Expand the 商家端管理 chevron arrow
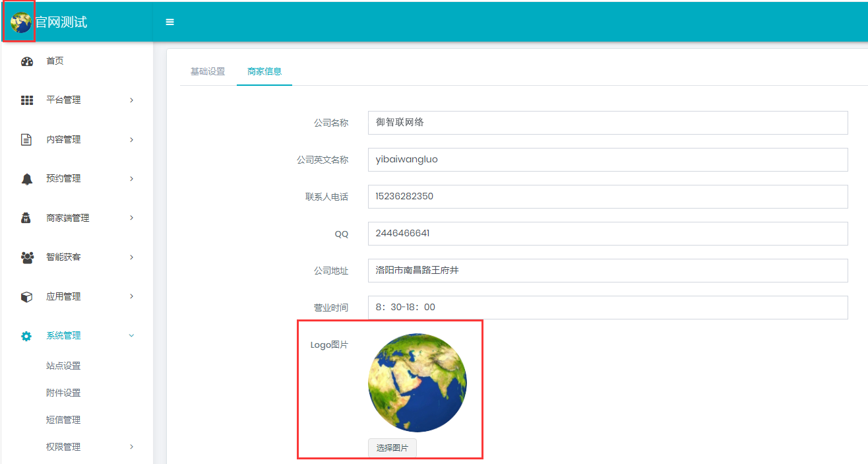This screenshot has width=868, height=464. pos(131,218)
